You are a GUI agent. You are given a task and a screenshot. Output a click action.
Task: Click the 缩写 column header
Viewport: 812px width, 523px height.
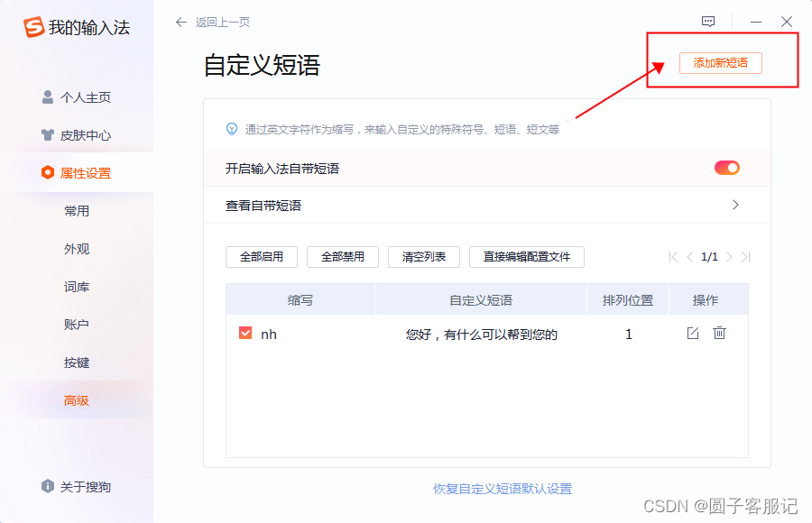[300, 299]
